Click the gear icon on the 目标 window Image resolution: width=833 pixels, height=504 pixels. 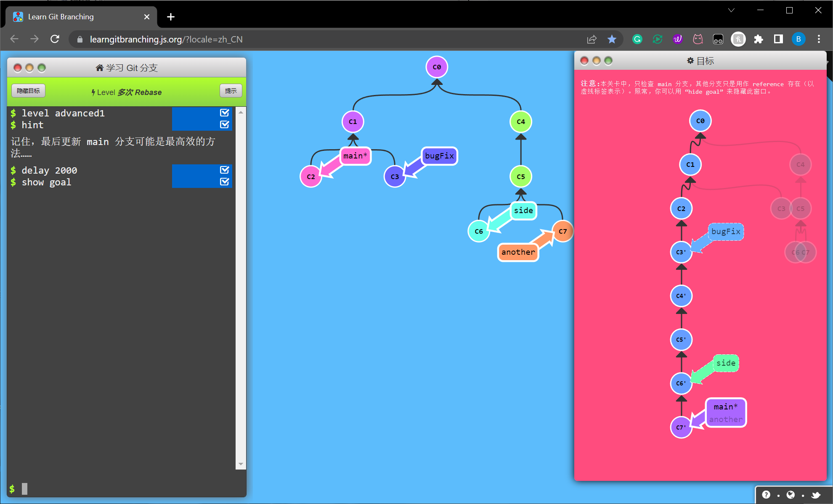(x=690, y=61)
